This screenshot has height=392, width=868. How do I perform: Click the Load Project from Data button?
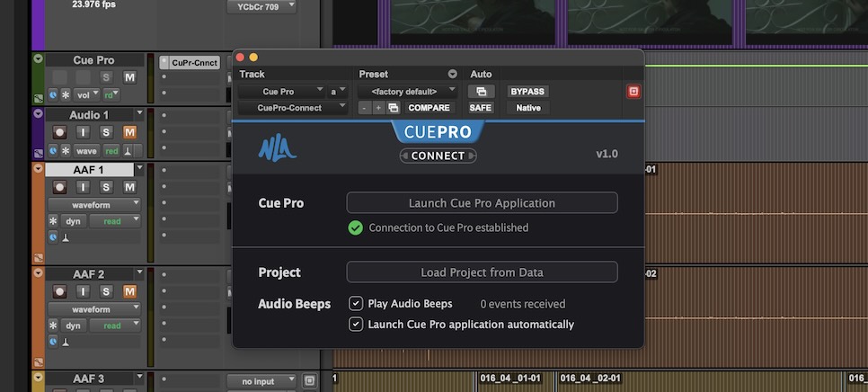pyautogui.click(x=482, y=272)
